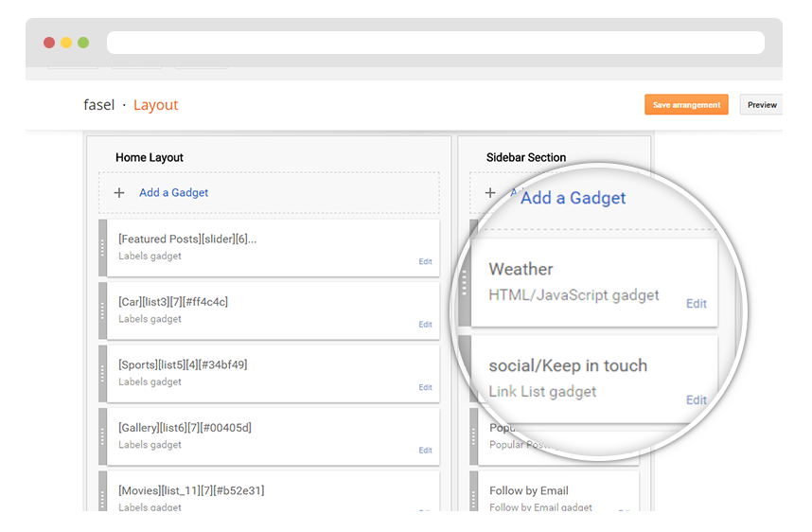Grab the Car gadget drag handle
The width and height of the screenshot is (812, 532).
pyautogui.click(x=102, y=310)
